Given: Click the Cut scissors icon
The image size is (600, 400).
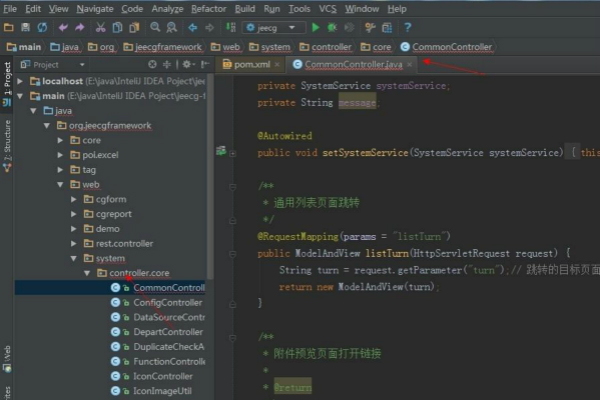Looking at the screenshot, I should click(x=102, y=28).
